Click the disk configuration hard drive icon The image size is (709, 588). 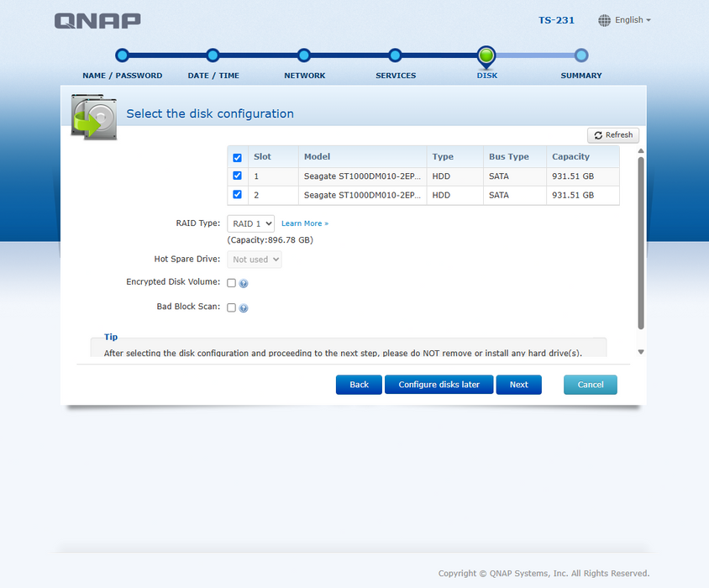pyautogui.click(x=94, y=117)
